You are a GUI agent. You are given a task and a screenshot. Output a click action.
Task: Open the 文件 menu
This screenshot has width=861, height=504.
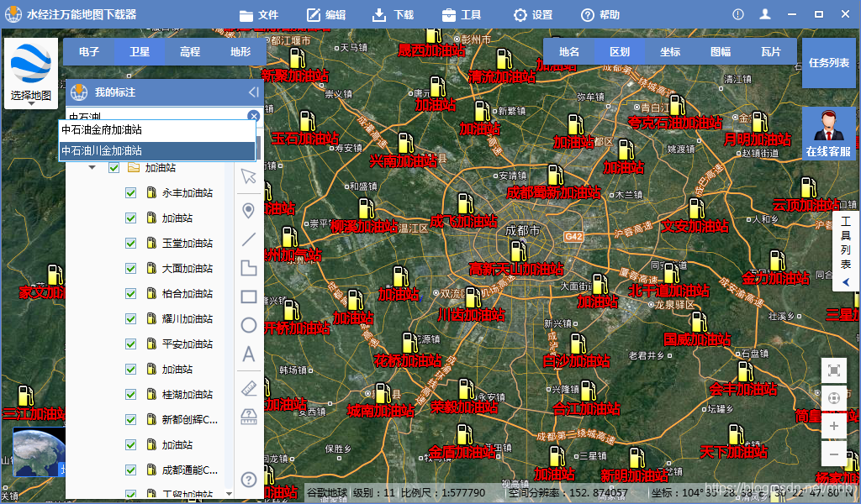[x=259, y=15]
